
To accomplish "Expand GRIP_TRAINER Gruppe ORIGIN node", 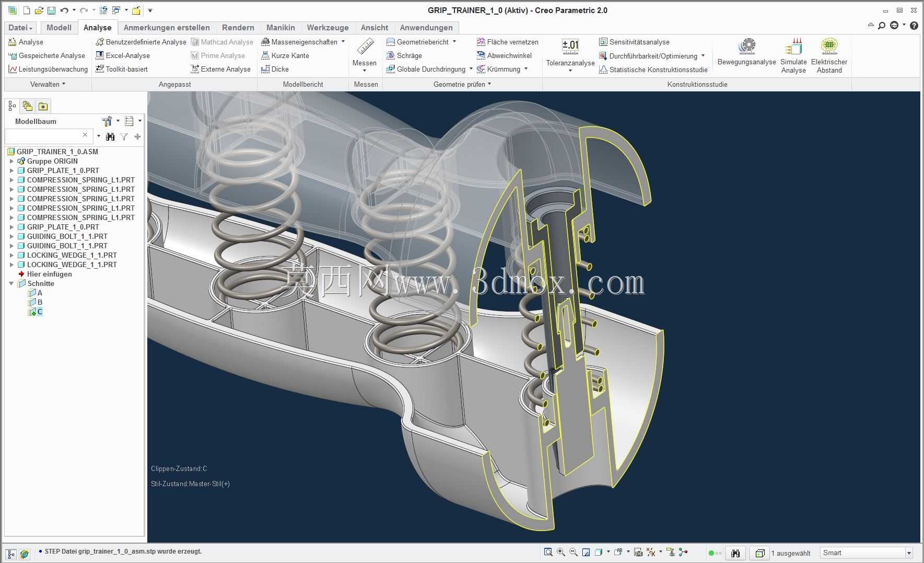I will point(11,161).
